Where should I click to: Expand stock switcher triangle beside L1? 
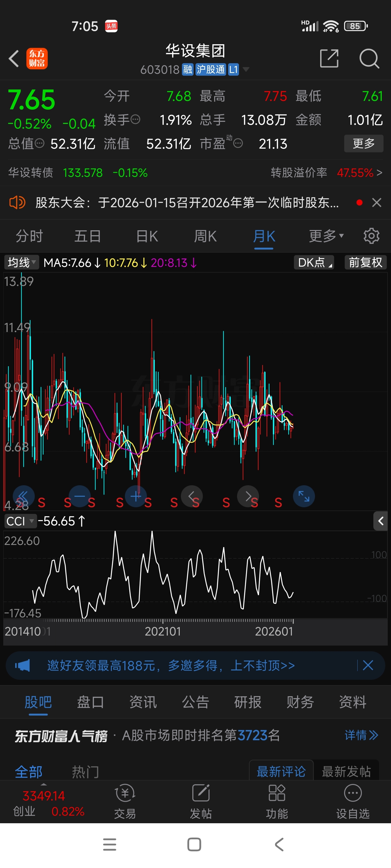pyautogui.click(x=246, y=69)
